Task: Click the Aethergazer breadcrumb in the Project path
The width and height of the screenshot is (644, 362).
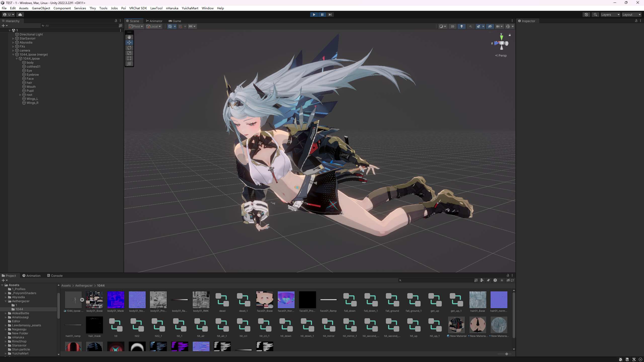Action: click(x=84, y=286)
